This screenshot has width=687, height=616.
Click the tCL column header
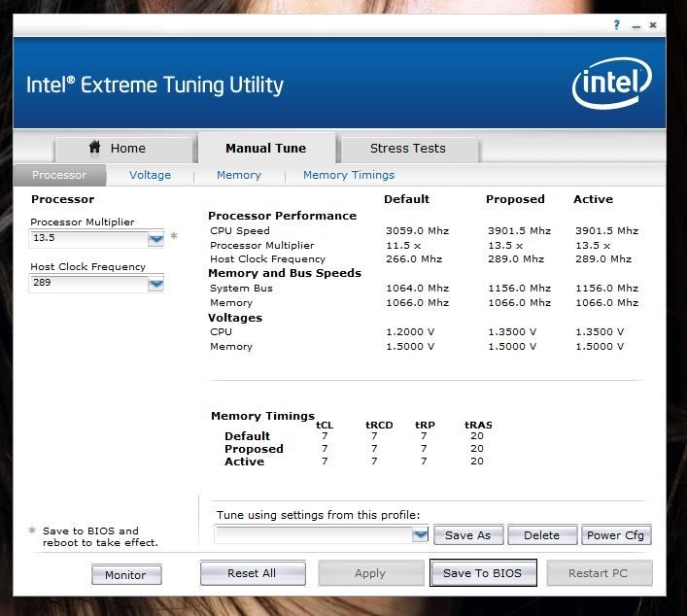(325, 425)
